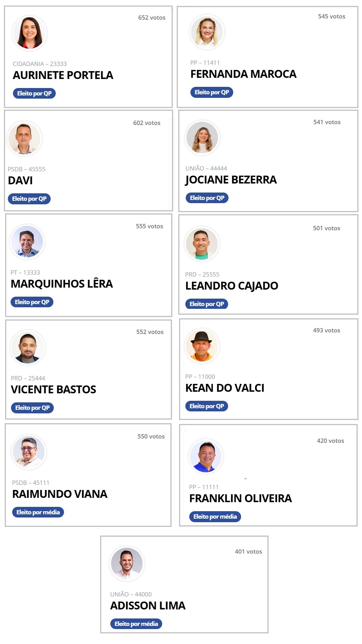The height and width of the screenshot is (644, 362).
Task: Click 'PRD – 25555' party number
Action: click(x=202, y=275)
